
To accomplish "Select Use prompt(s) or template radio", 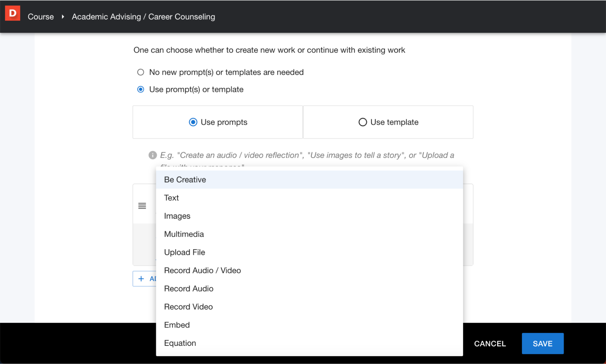I will 140,89.
